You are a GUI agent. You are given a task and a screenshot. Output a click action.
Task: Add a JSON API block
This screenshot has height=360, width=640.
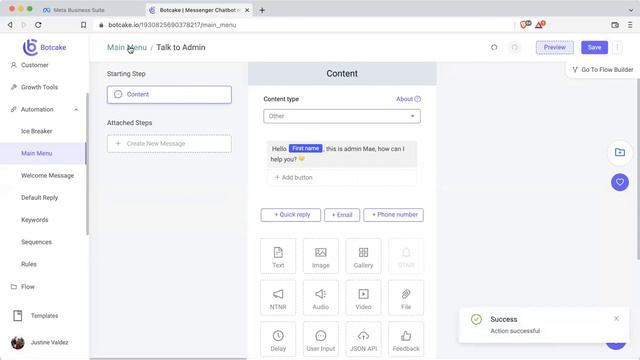(x=363, y=339)
